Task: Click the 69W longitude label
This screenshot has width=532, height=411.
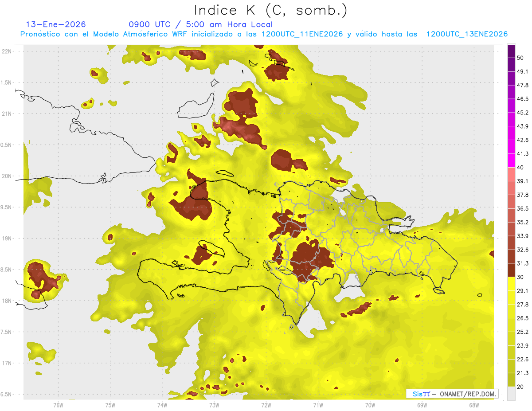Action: click(x=422, y=405)
